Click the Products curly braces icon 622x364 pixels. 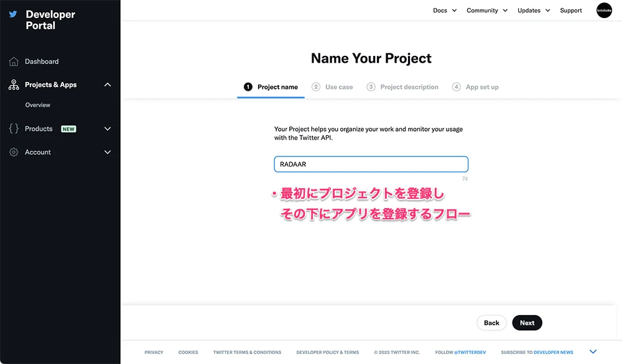point(14,129)
